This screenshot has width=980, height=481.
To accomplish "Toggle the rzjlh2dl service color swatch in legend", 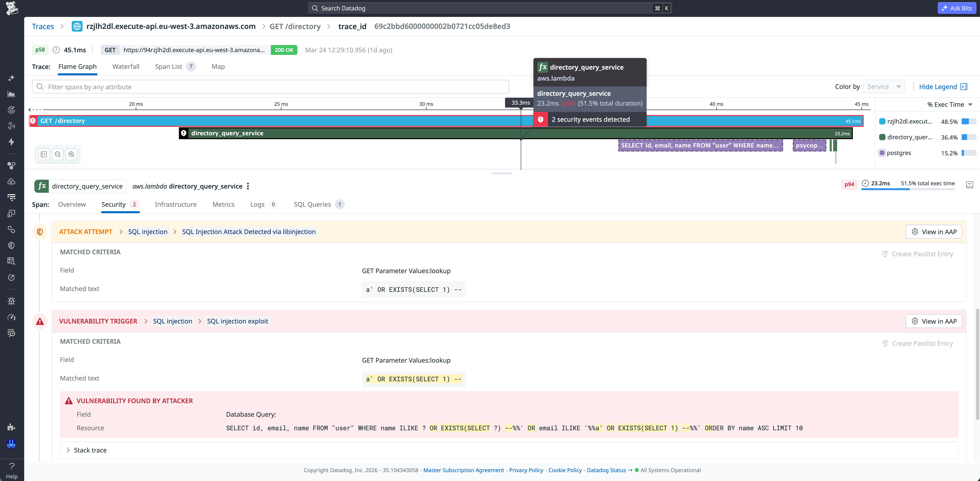I will coord(882,121).
